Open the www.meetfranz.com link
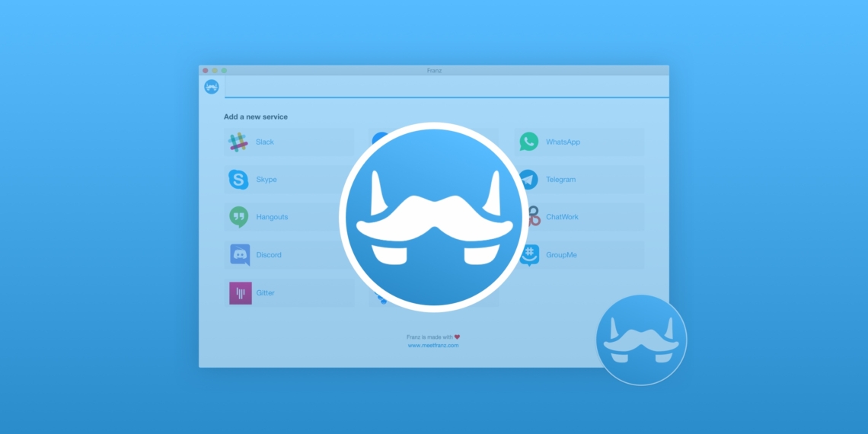The width and height of the screenshot is (868, 434). (433, 346)
